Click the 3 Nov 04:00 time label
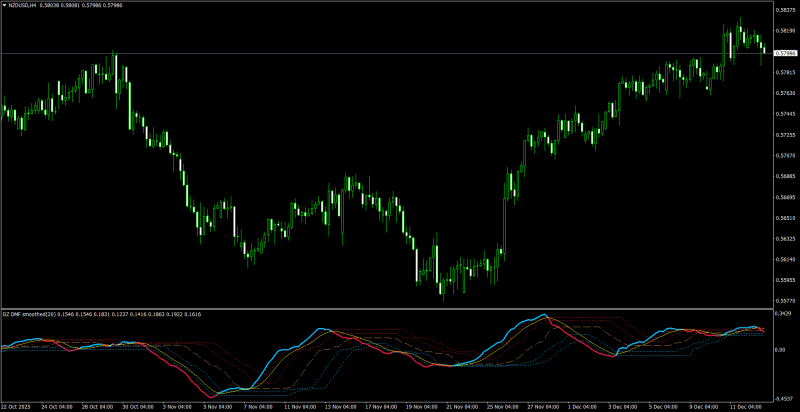Screen dimensions: 800x412 click(x=177, y=407)
